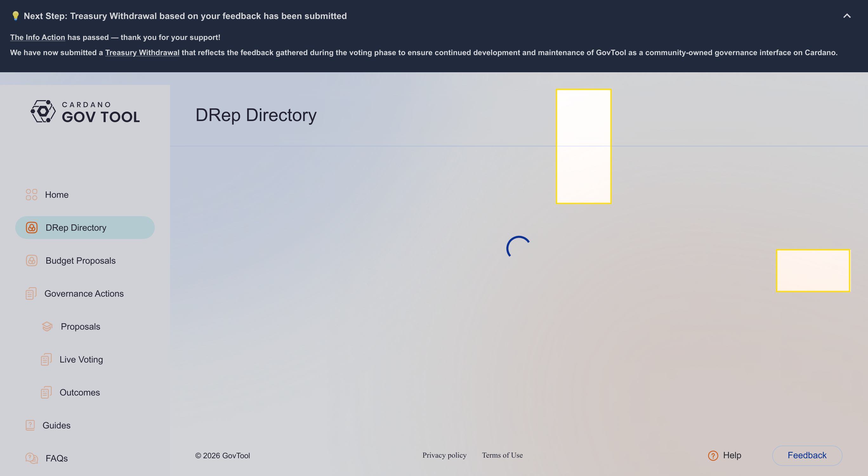Click the orange Help question icon
This screenshot has width=868, height=476.
[x=713, y=455]
